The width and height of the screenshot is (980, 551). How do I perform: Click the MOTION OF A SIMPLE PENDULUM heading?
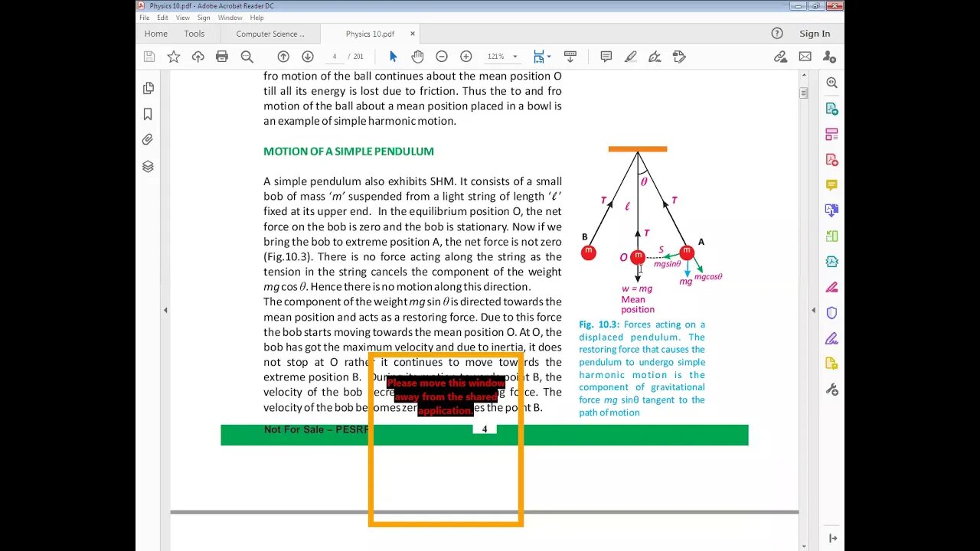[348, 152]
